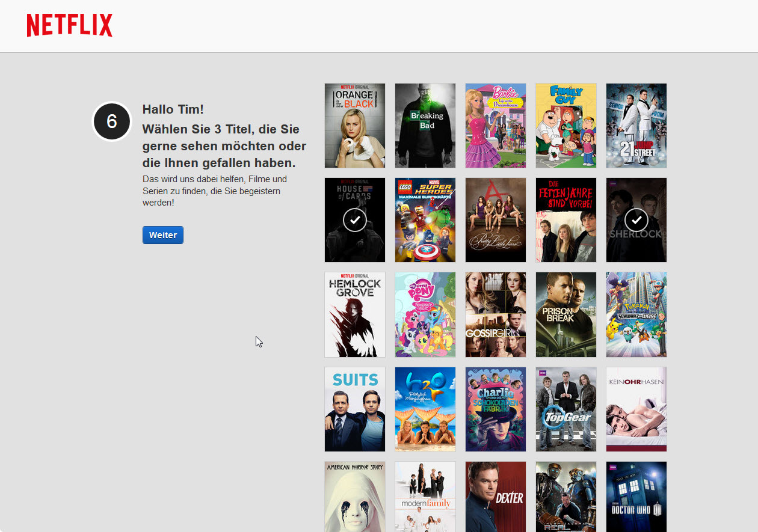Select the Orange Is the New Black poster
The width and height of the screenshot is (758, 532).
(354, 125)
